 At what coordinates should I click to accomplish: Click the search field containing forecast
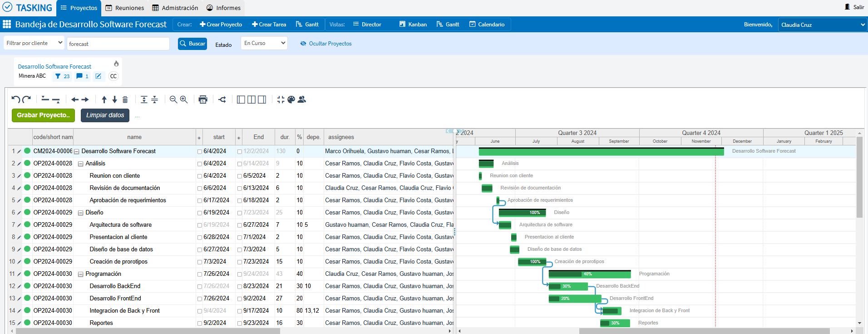click(x=118, y=44)
